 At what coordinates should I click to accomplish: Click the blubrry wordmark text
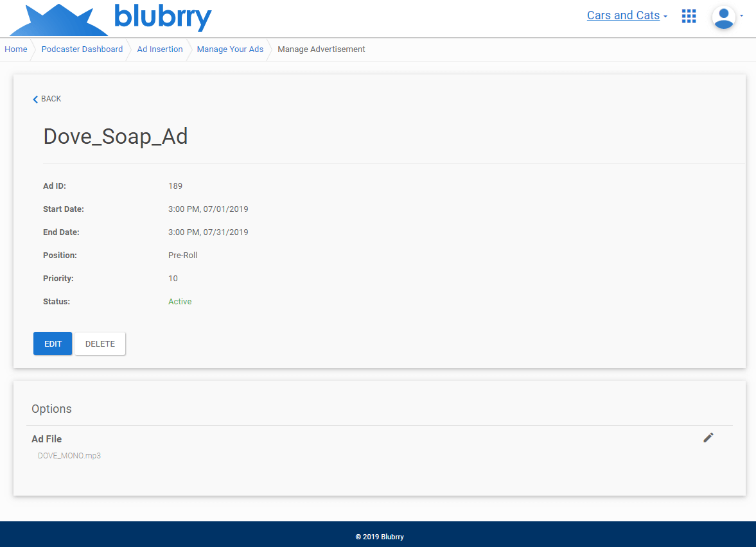163,17
